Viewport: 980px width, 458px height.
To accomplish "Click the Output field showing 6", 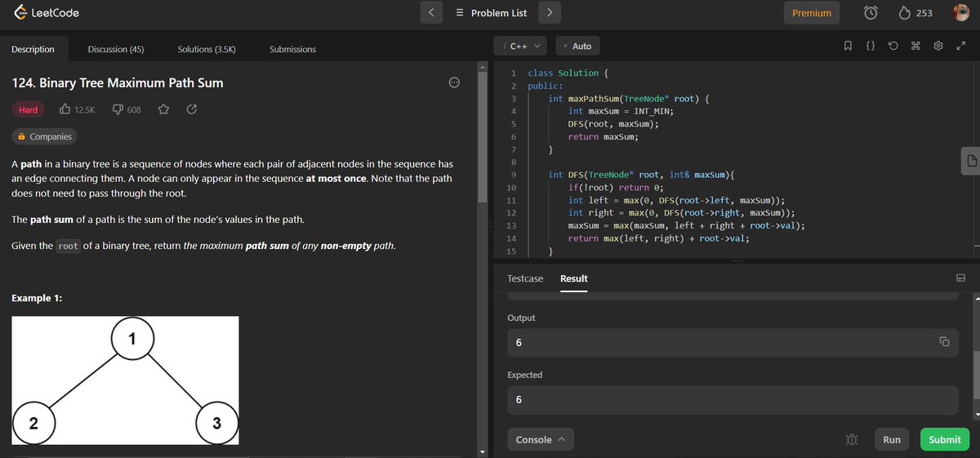I will (x=733, y=343).
